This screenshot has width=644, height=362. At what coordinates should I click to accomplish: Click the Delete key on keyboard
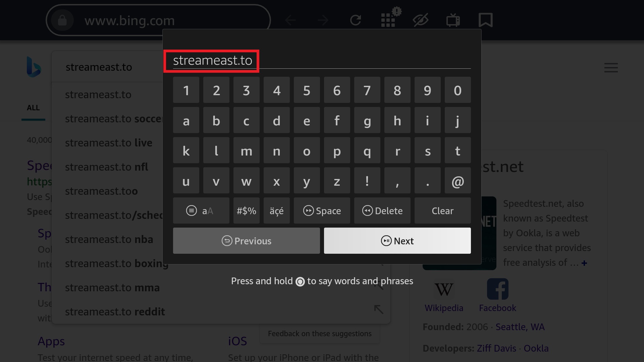[x=382, y=210]
